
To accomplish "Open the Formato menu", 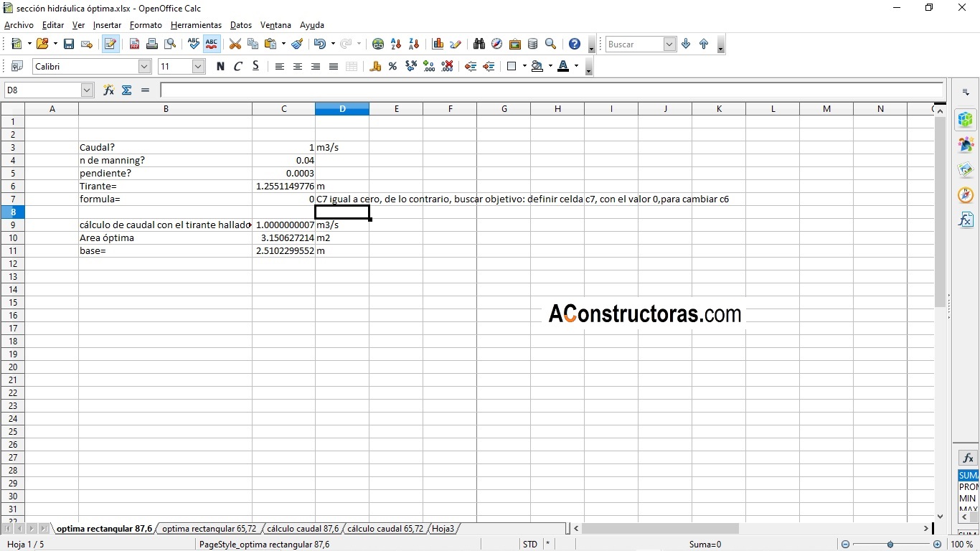I will (x=146, y=25).
